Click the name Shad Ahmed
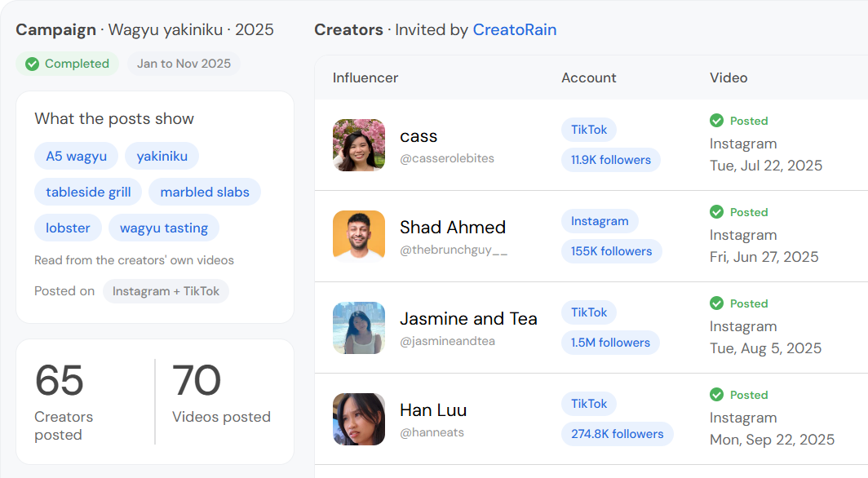 pyautogui.click(x=453, y=228)
